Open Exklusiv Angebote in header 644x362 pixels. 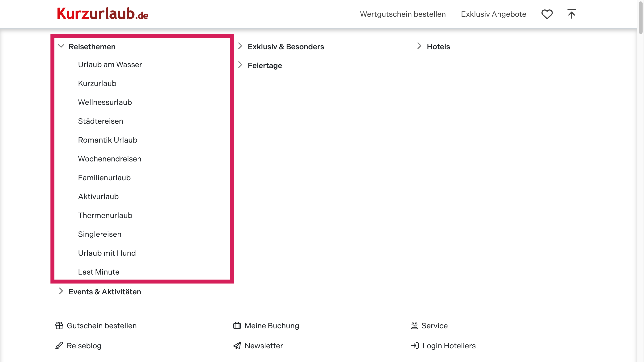click(494, 14)
